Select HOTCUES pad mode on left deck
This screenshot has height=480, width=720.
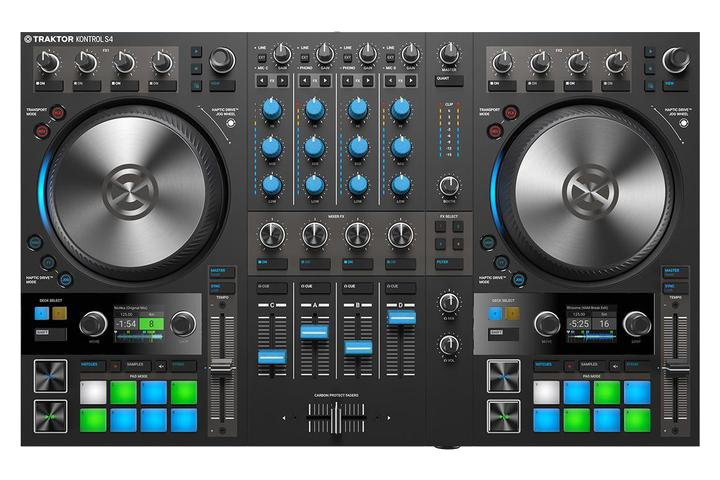click(x=93, y=366)
